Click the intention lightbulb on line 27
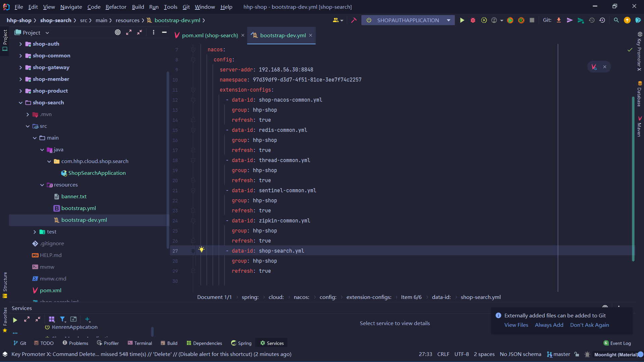Screen dimensions: 644x362 [201, 249]
